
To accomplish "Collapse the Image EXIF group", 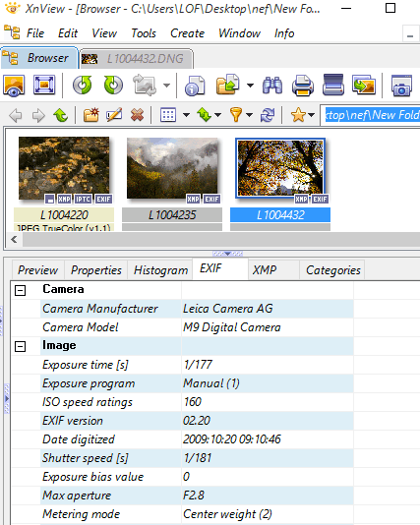I will (20, 346).
